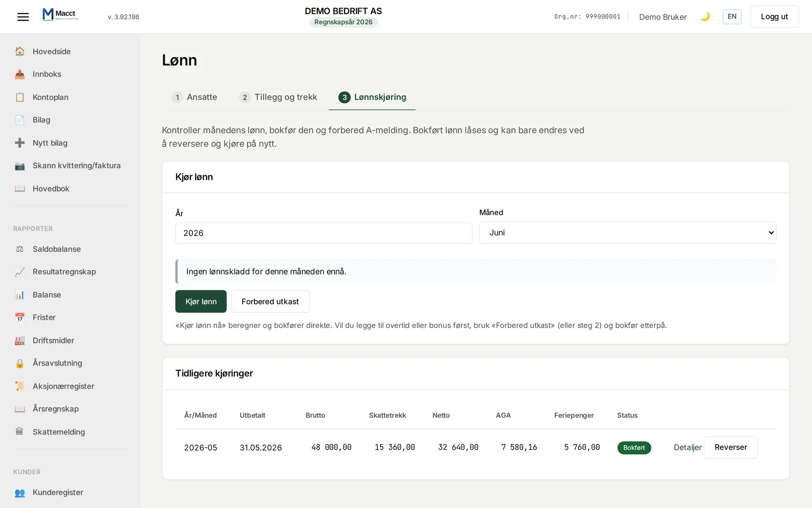Image resolution: width=812 pixels, height=508 pixels.
Task: Click the Bilag document icon
Action: [x=20, y=120]
